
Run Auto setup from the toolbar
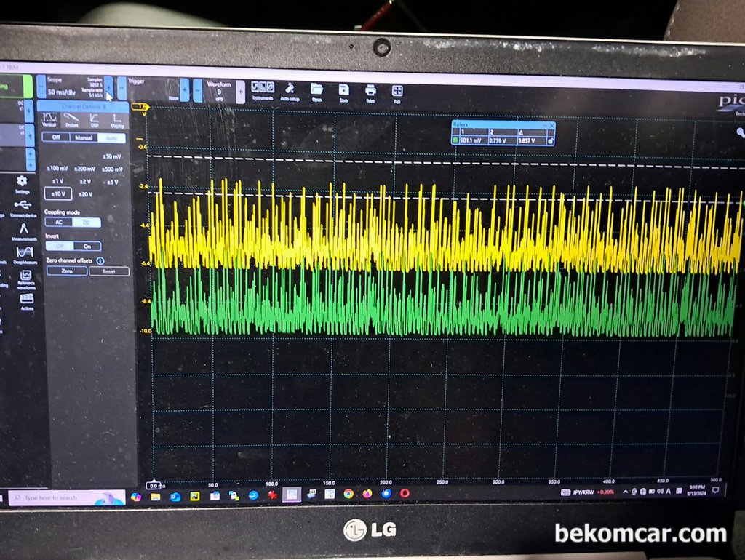(290, 90)
